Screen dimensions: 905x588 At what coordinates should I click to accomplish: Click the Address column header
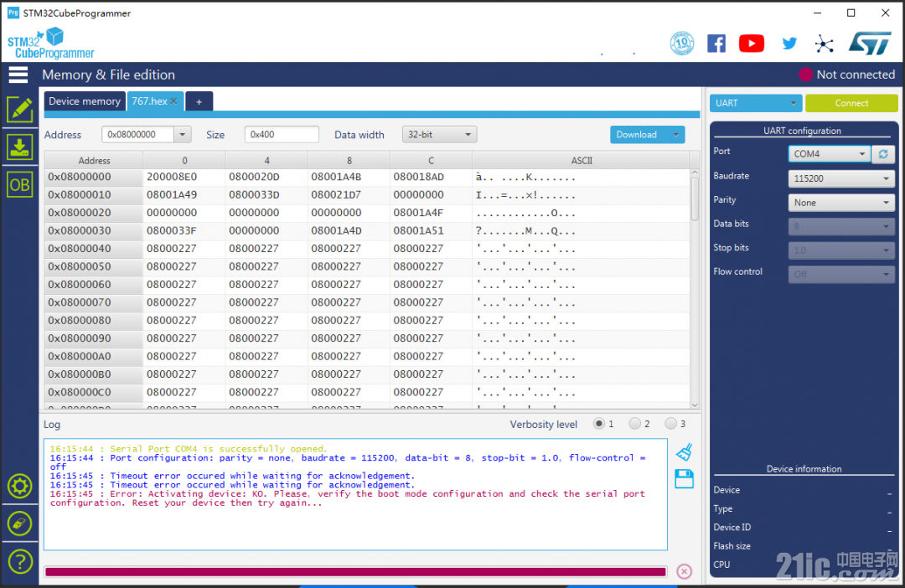(x=94, y=161)
